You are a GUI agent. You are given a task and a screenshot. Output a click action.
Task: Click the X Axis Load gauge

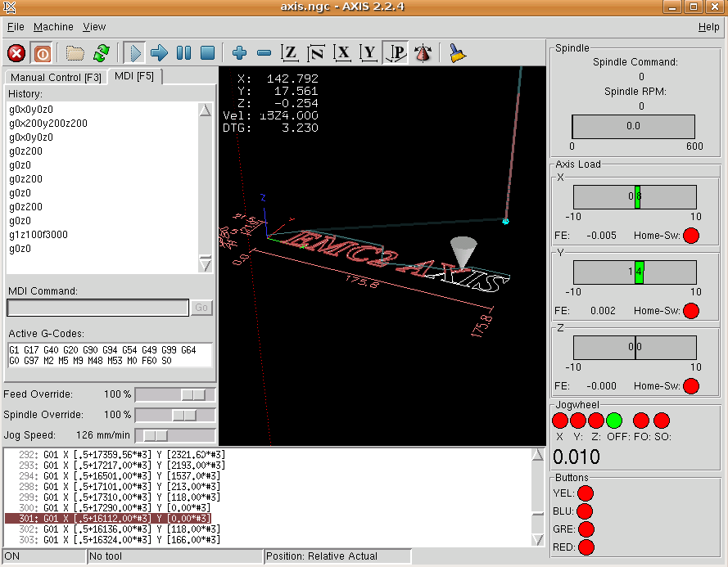click(635, 196)
